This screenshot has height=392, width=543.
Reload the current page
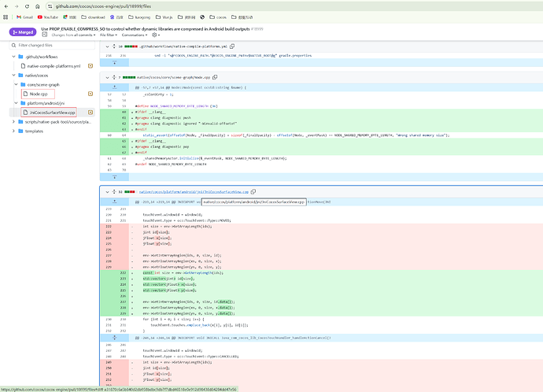(x=27, y=6)
